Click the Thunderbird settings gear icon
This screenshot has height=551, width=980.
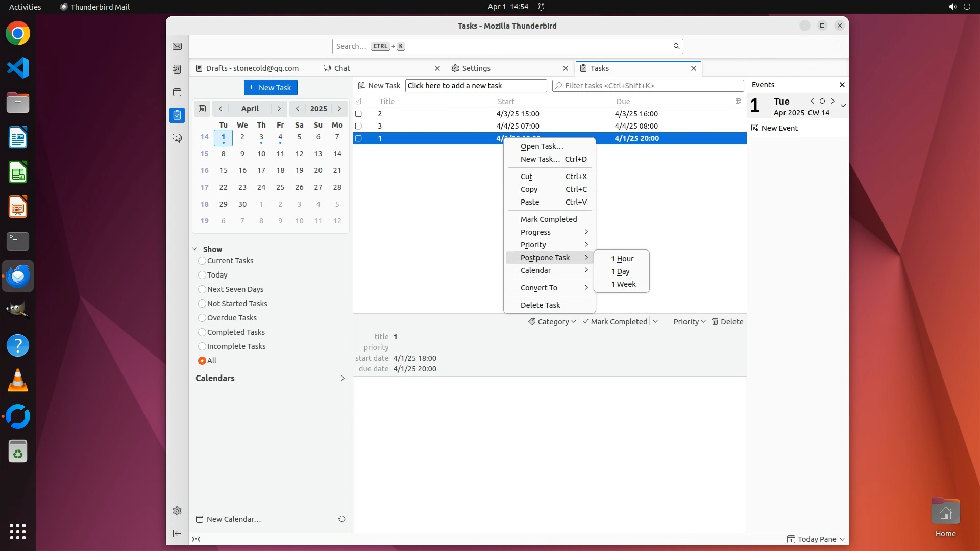point(177,511)
